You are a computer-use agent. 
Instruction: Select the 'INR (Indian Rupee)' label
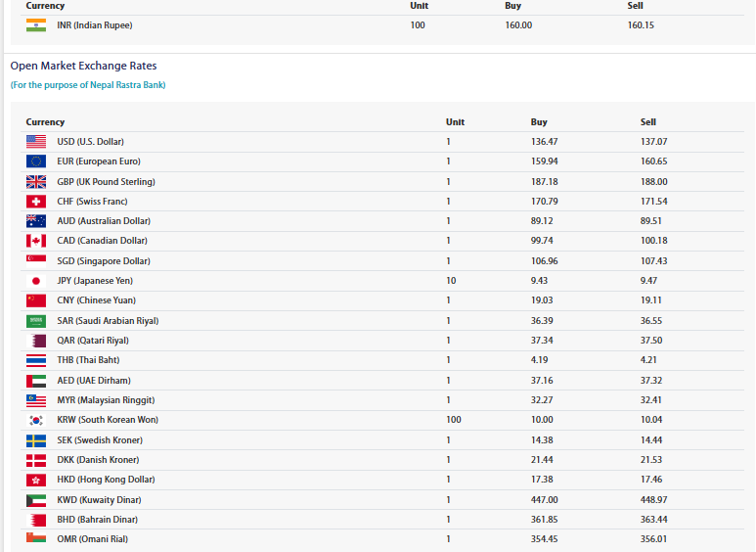(x=95, y=25)
